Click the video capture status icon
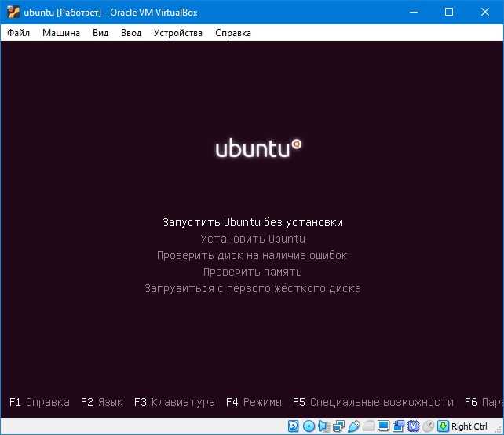Screen dimensions: 504x435 click(x=399, y=426)
